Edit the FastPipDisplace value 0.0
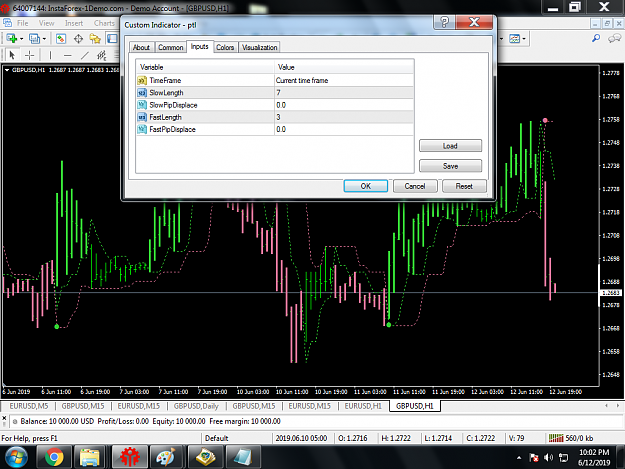The image size is (625, 469). 344,130
